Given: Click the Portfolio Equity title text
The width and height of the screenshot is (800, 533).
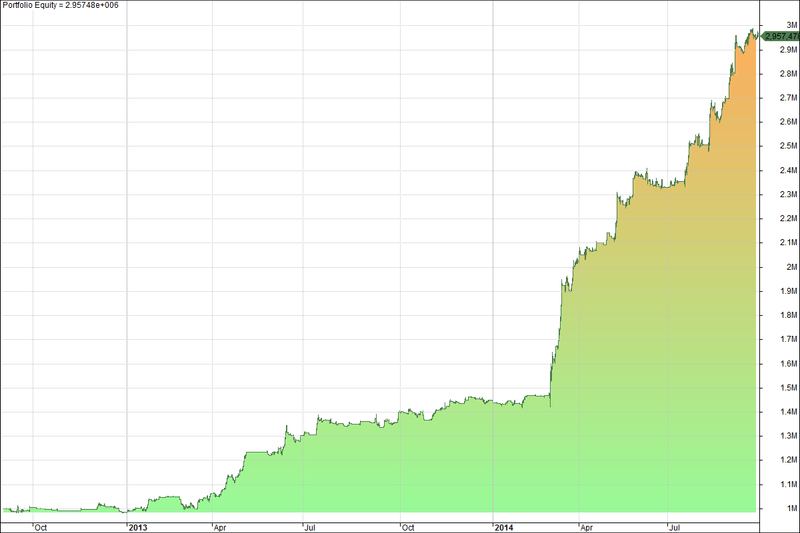Looking at the screenshot, I should (x=60, y=5).
